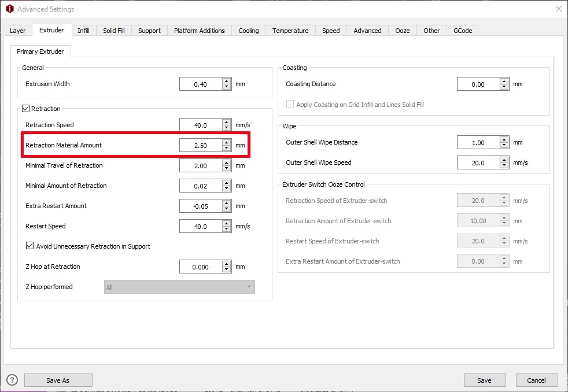Go to the GCode tab

(462, 31)
